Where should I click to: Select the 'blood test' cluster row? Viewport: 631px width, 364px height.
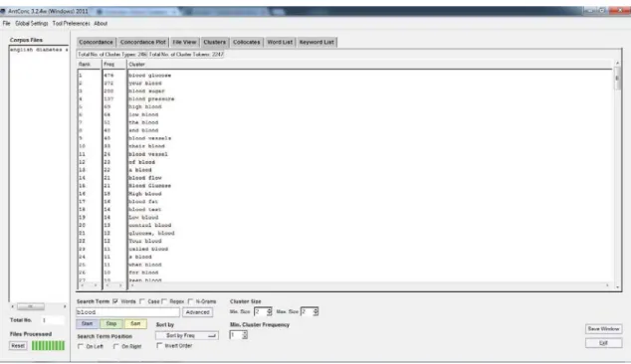tap(145, 210)
